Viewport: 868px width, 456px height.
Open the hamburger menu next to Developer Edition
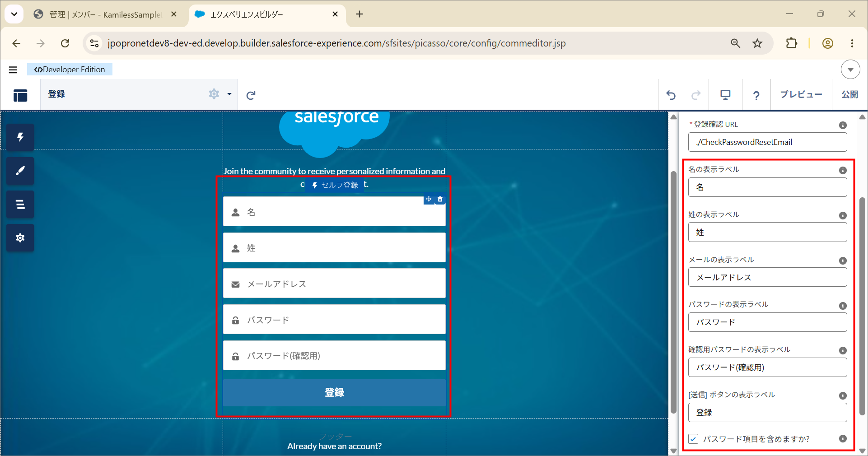coord(13,70)
